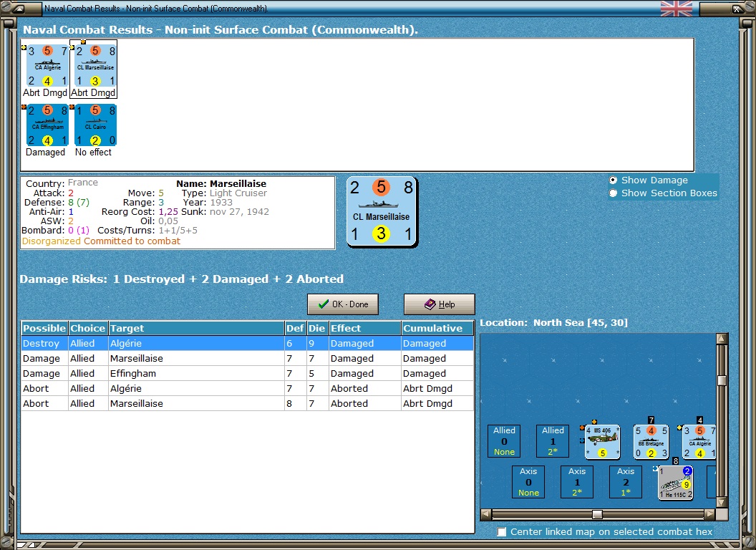Sort by the Possible column header
The width and height of the screenshot is (756, 550).
(x=44, y=328)
